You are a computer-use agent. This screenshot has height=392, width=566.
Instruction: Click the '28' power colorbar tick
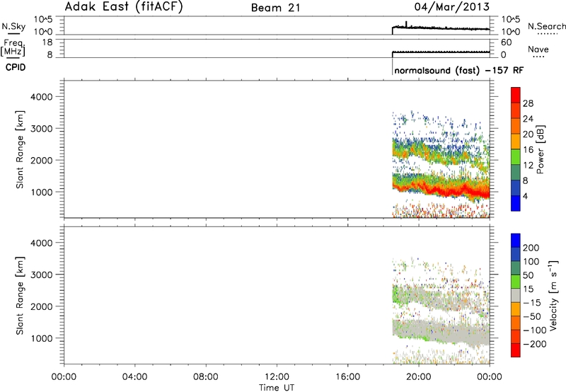click(528, 103)
